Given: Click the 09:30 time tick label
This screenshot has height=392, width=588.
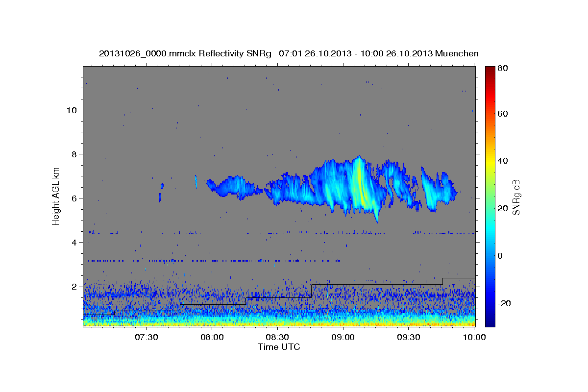Looking at the screenshot, I should pyautogui.click(x=409, y=337).
